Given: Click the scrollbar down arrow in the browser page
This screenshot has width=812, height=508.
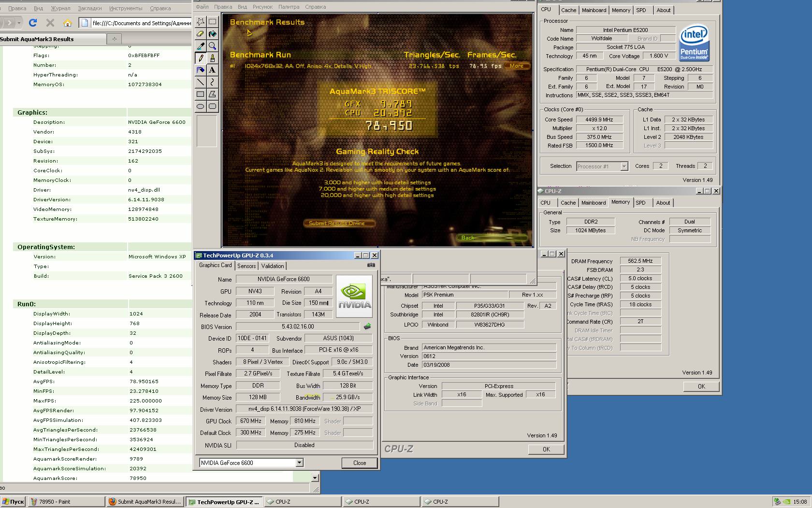Looking at the screenshot, I should pos(315,478).
